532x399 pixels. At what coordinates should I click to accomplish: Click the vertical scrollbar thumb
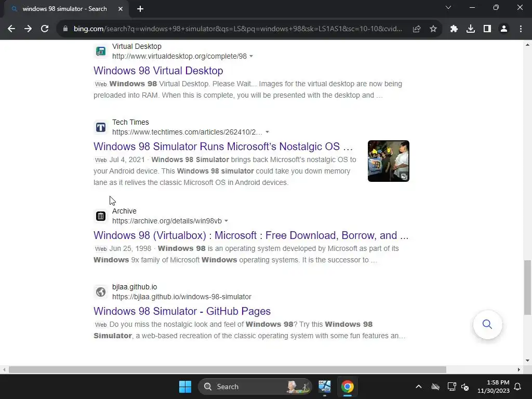[527, 288]
